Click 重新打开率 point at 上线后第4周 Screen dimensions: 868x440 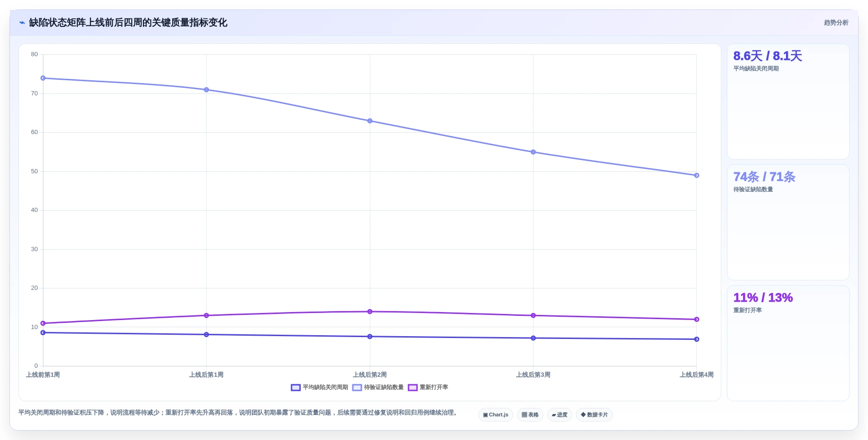[x=696, y=320]
